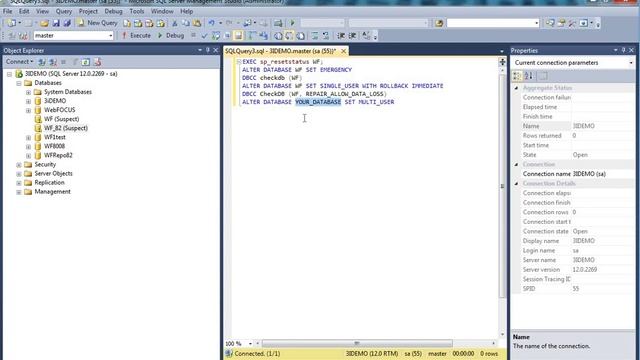The image size is (640, 360).
Task: Open the Help menu
Action: coord(187,11)
